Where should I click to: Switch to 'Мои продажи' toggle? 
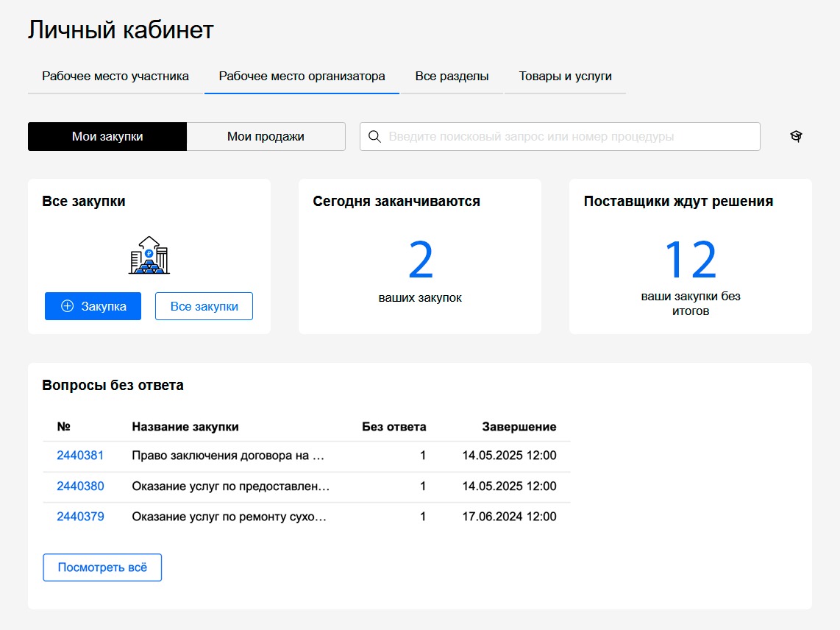(x=266, y=137)
